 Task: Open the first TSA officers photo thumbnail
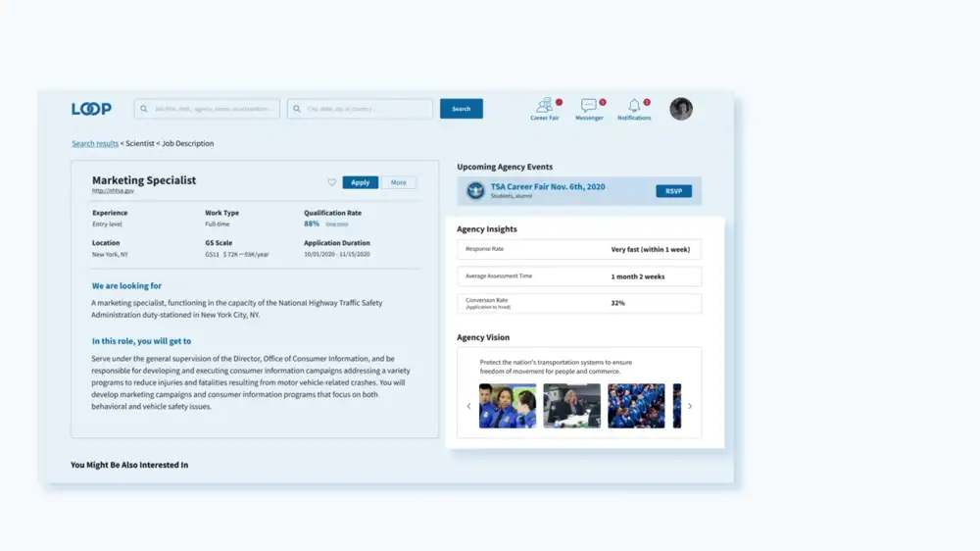click(508, 406)
